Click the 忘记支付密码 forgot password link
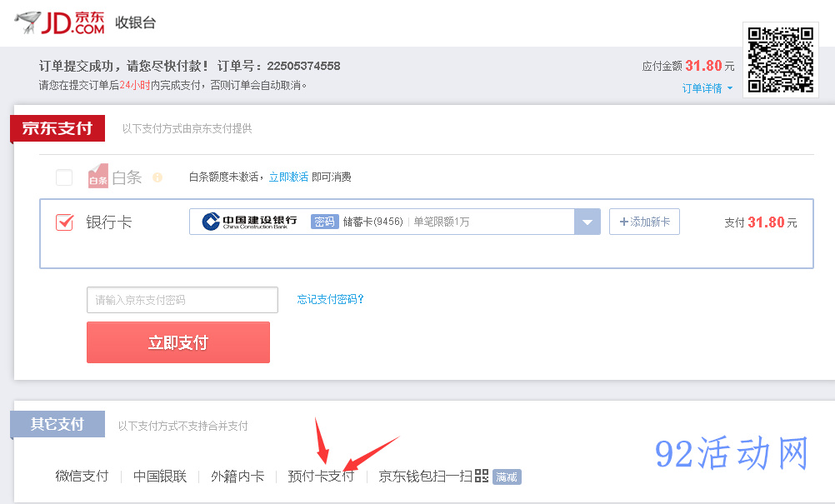This screenshot has width=835, height=504. point(331,300)
